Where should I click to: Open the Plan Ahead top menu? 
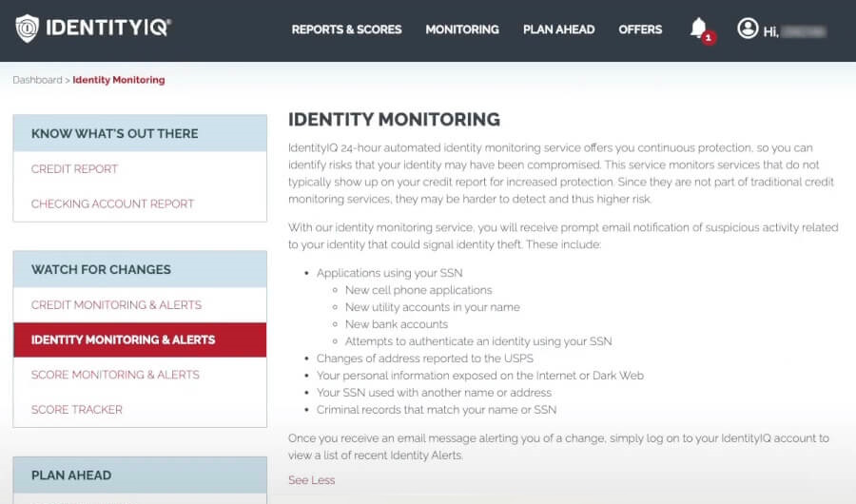(558, 29)
